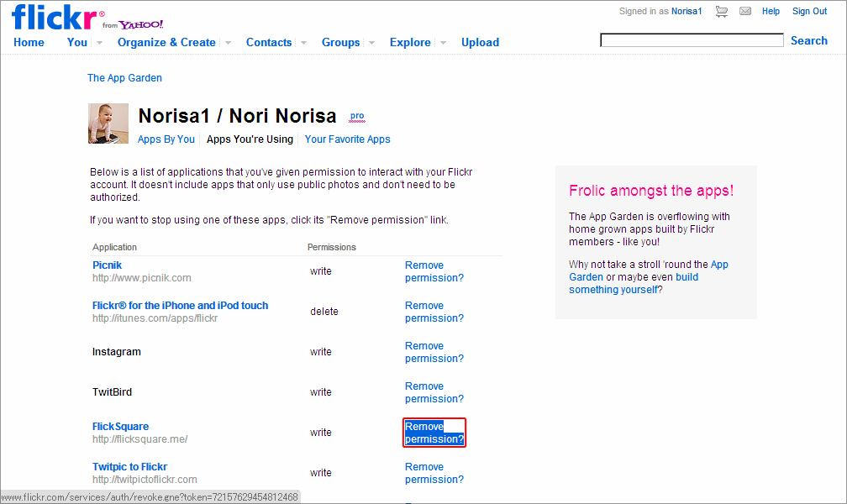Open Flickr for the iPhone and iPod touch
The image size is (847, 504).
click(x=180, y=306)
